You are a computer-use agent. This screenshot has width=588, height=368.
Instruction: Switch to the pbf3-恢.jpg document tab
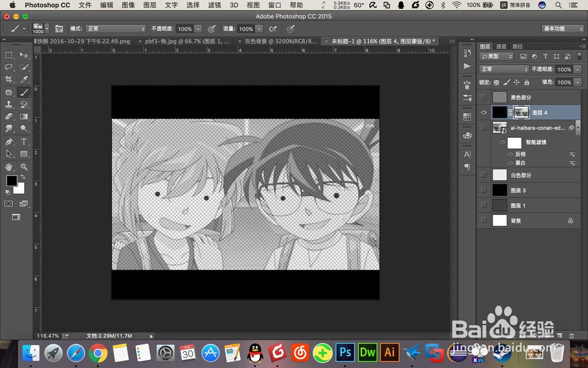187,41
